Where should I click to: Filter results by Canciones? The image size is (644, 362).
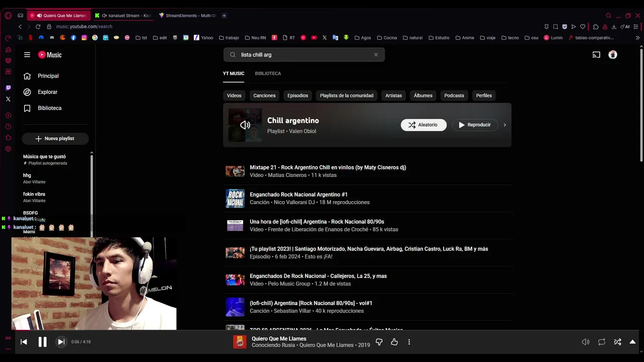tap(264, 96)
